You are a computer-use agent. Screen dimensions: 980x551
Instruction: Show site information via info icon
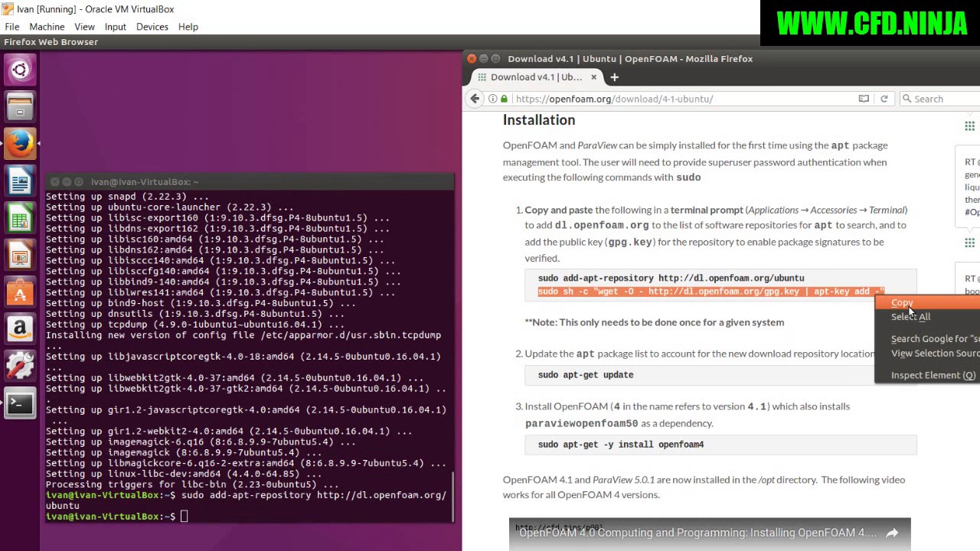[492, 99]
